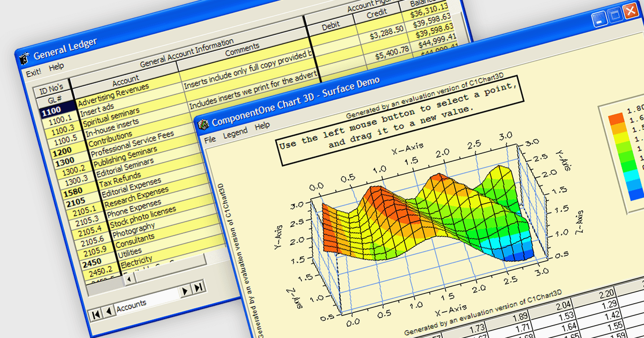Click 'Use the left mouse button' instruction box
This screenshot has height=338, width=644.
pos(400,121)
